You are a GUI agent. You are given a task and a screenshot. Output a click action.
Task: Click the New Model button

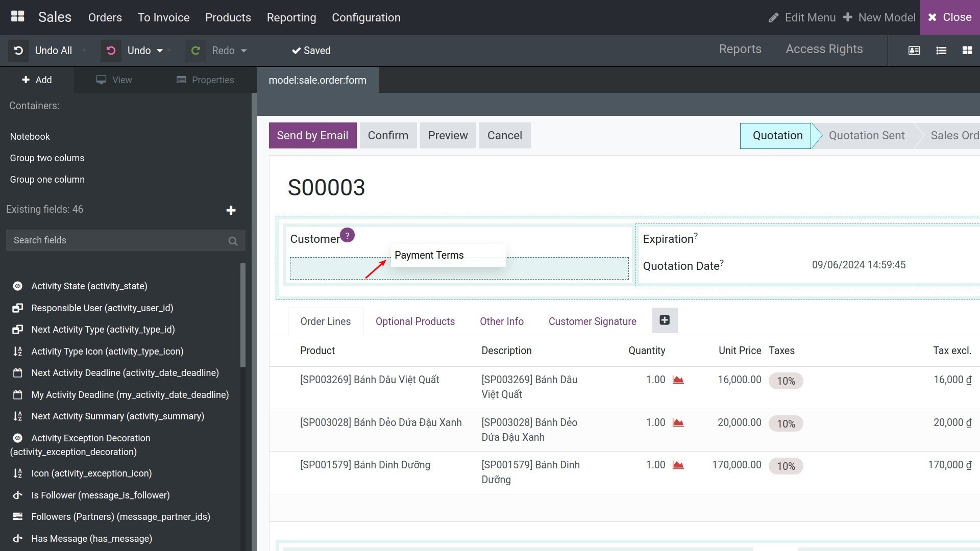pos(879,17)
